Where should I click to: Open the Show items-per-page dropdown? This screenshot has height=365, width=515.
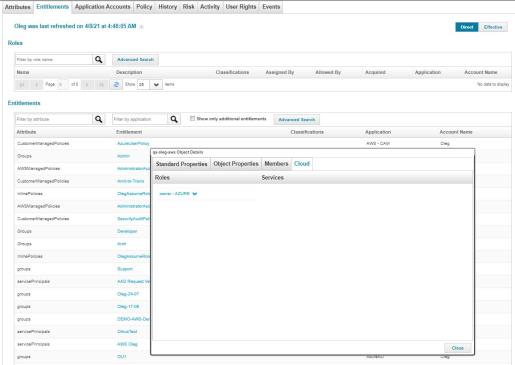(x=156, y=85)
